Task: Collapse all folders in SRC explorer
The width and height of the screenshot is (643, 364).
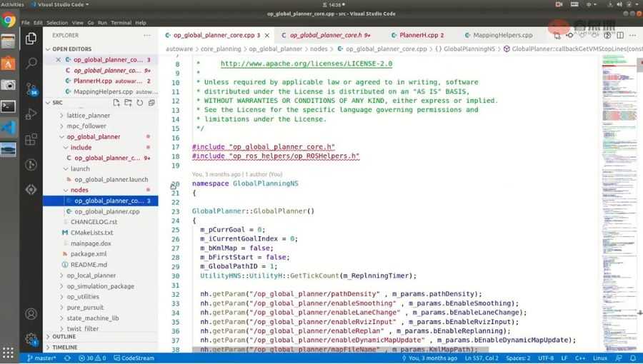Action: [x=151, y=103]
